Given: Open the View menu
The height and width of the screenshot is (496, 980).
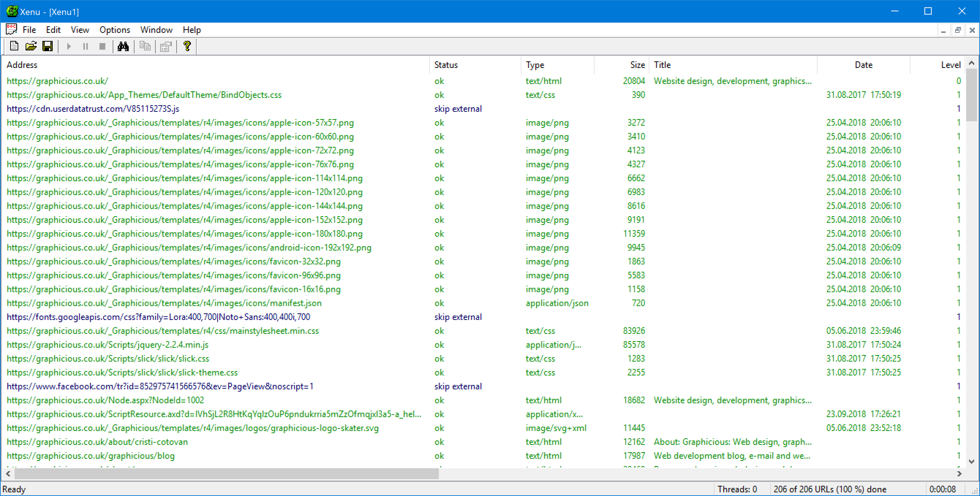Looking at the screenshot, I should [79, 30].
